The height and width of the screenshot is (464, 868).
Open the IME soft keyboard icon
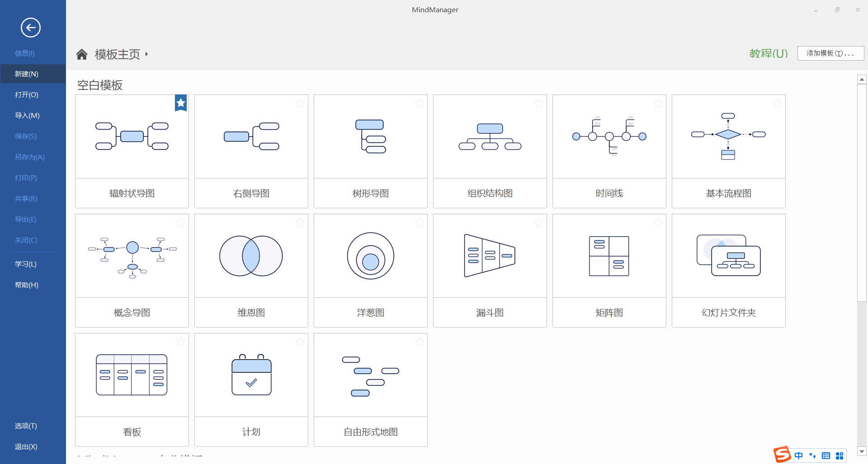click(x=826, y=455)
